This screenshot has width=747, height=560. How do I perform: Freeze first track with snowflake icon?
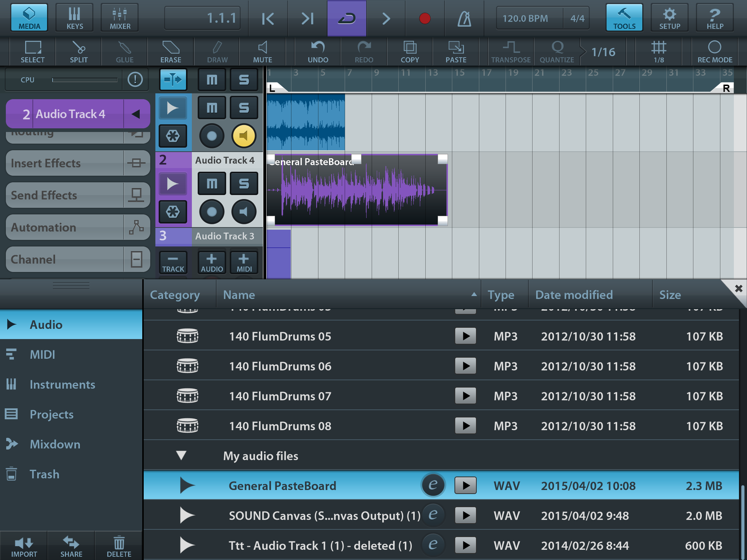click(x=173, y=136)
